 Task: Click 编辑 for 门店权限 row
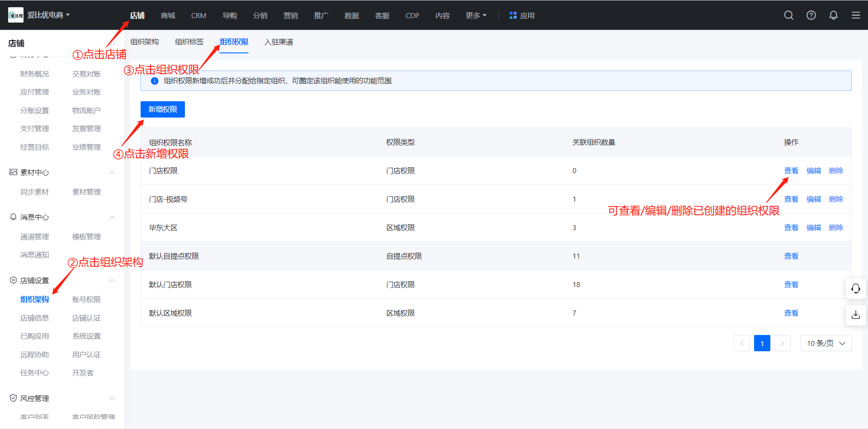[813, 170]
